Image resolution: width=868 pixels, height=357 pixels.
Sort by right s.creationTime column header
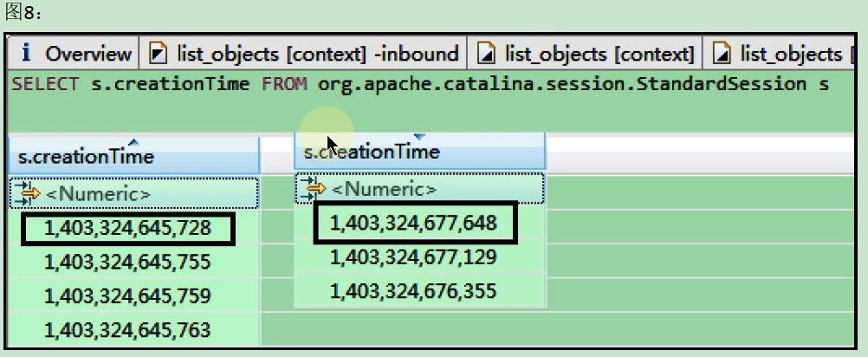(419, 151)
